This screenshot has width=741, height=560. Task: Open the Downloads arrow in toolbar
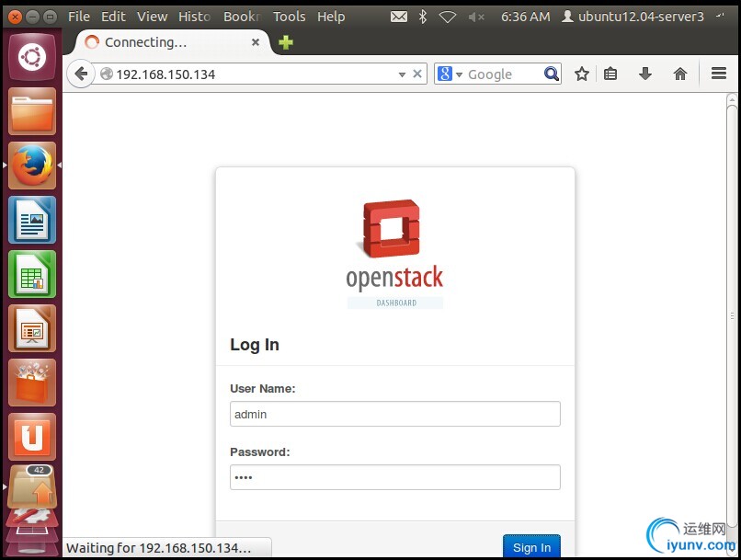tap(645, 74)
